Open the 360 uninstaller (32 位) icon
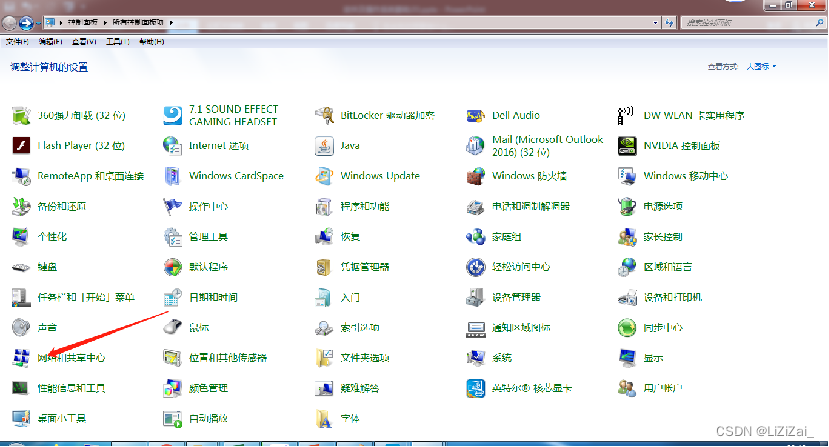This screenshot has width=829, height=447. pyautogui.click(x=21, y=115)
